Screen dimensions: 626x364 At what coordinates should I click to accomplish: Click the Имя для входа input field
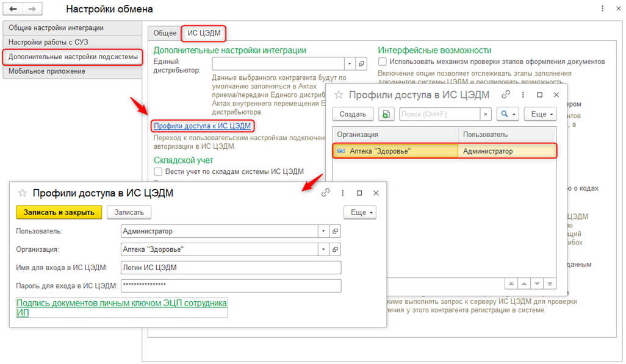click(x=231, y=268)
